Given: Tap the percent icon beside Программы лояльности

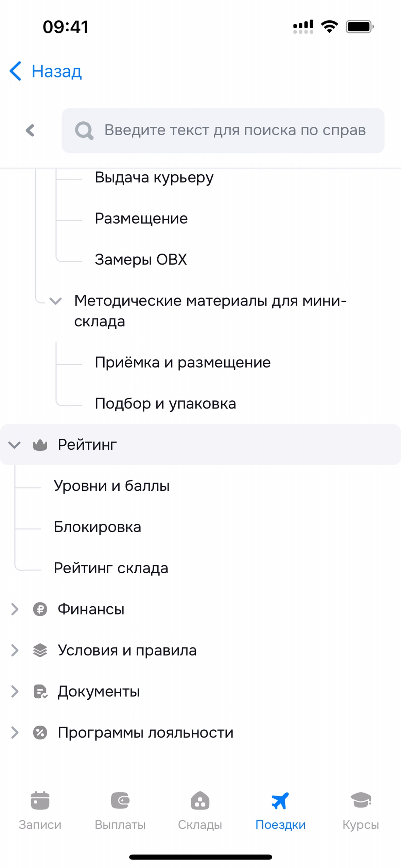Looking at the screenshot, I should (40, 732).
